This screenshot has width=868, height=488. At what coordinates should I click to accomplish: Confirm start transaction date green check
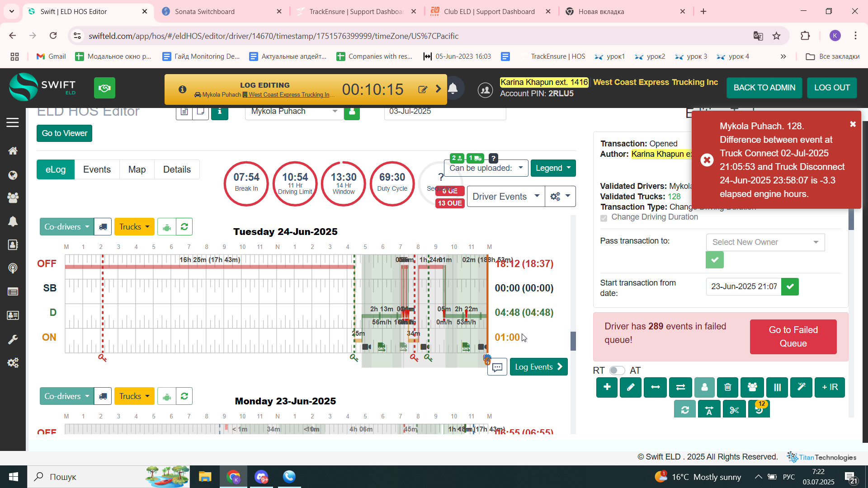click(790, 286)
